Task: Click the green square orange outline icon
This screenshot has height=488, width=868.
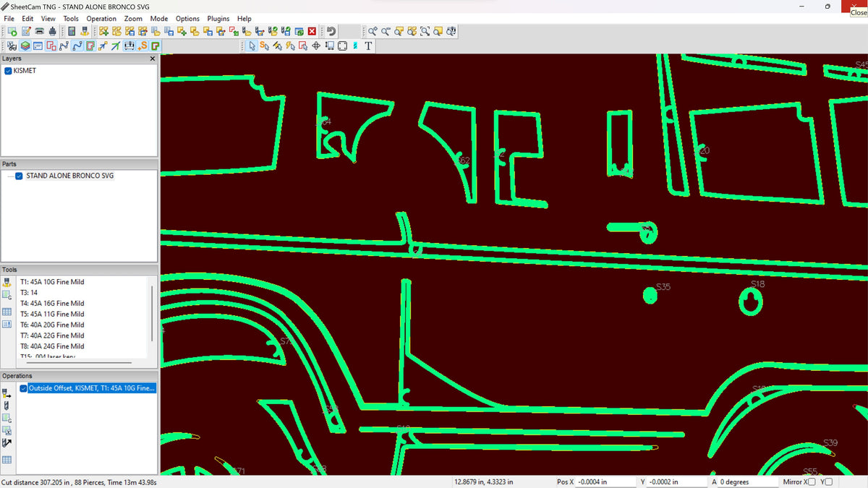Action: (156, 46)
